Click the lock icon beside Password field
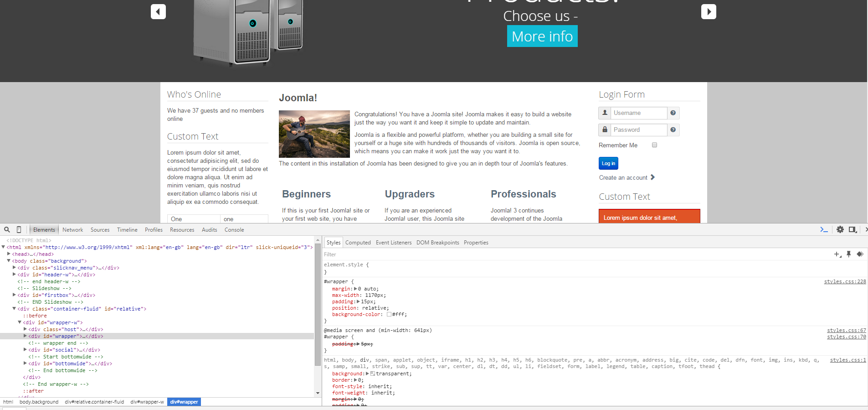868x410 pixels. (x=605, y=130)
